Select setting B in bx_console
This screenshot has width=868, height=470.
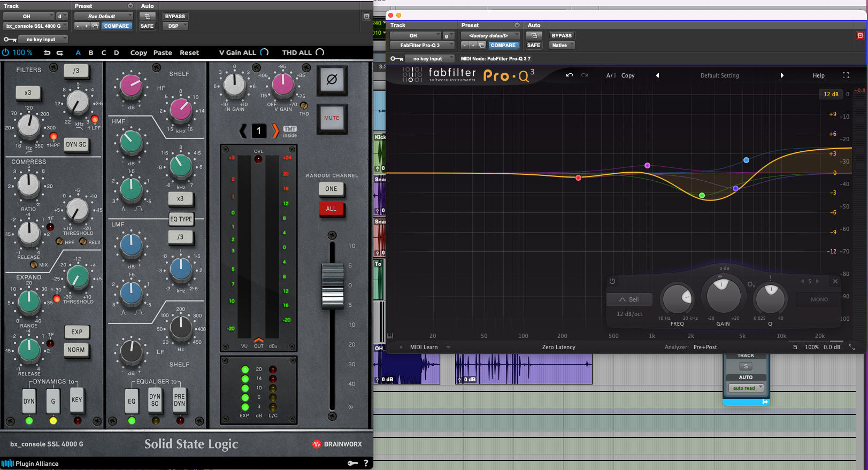pos(91,53)
